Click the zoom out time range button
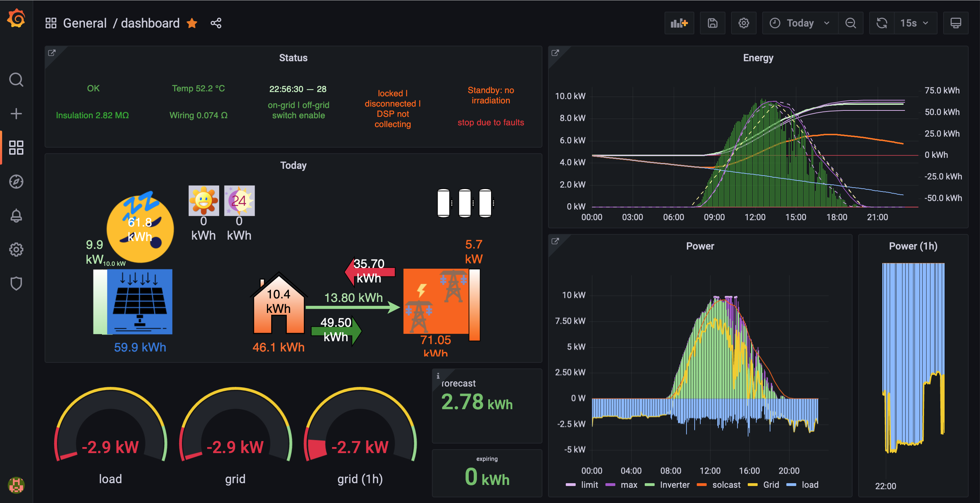This screenshot has height=503, width=980. (x=850, y=23)
